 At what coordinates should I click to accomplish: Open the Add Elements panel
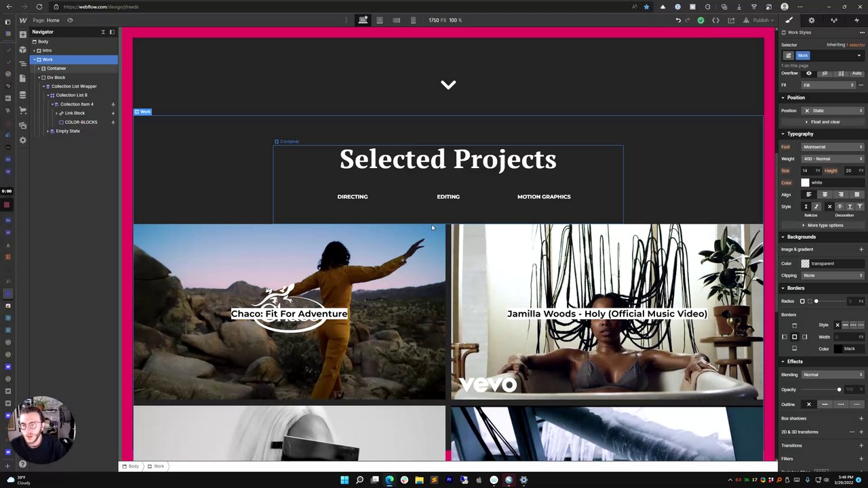[x=22, y=34]
